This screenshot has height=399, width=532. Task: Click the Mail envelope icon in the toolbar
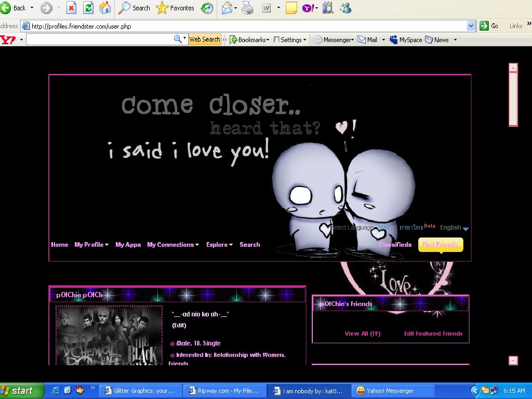click(227, 8)
